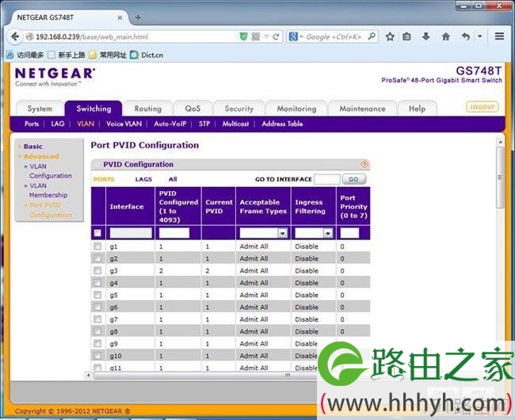This screenshot has height=420, width=515.
Task: Expand the Basic menu section
Action: click(32, 147)
